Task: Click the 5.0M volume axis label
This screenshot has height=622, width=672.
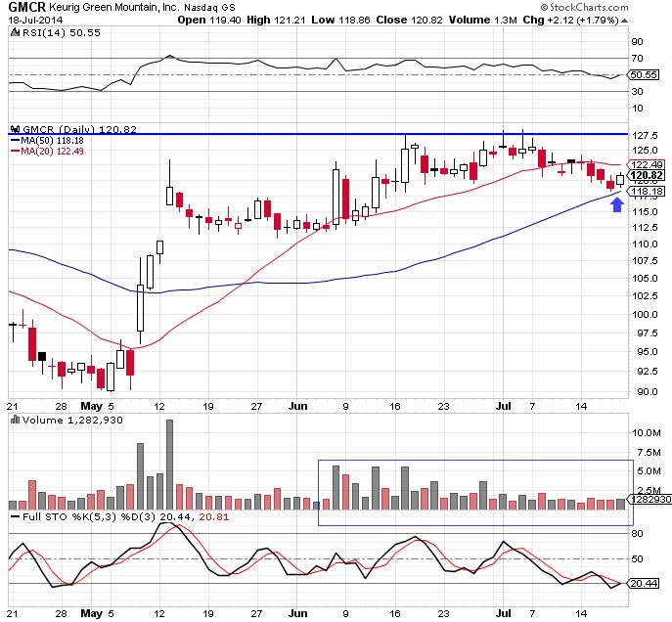Action: [649, 471]
